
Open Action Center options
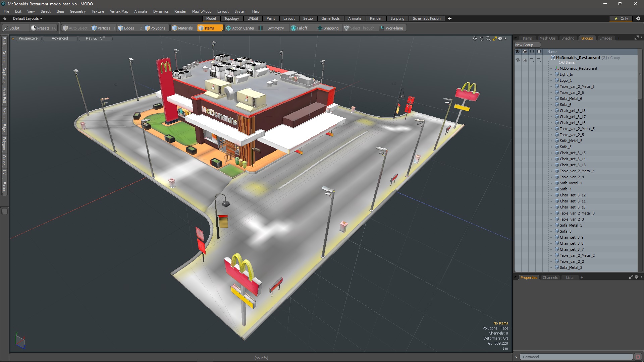pos(240,28)
